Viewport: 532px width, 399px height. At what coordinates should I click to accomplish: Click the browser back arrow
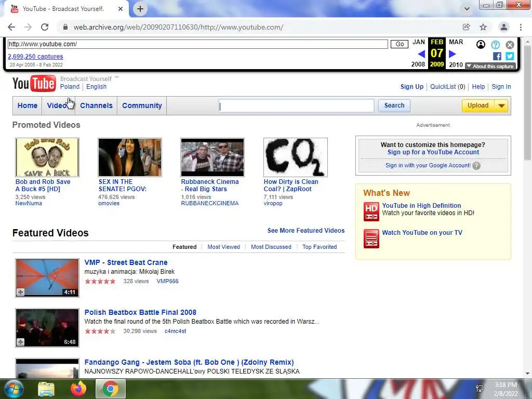(x=11, y=27)
